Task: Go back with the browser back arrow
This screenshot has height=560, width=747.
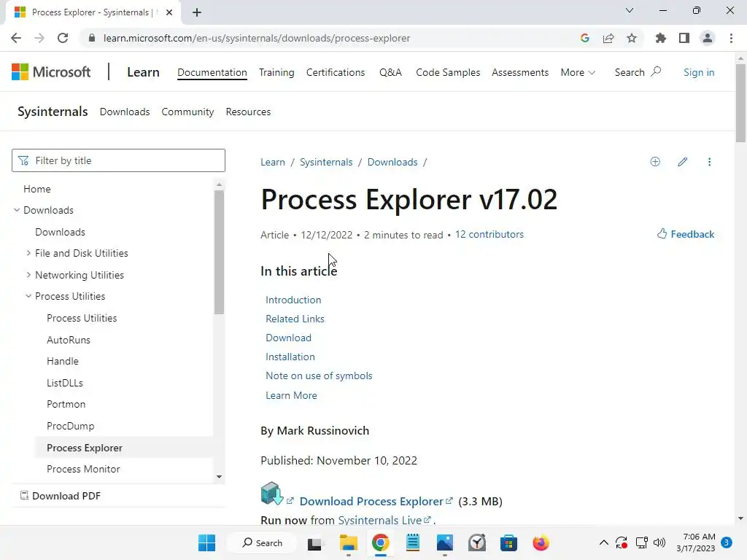Action: [x=16, y=38]
